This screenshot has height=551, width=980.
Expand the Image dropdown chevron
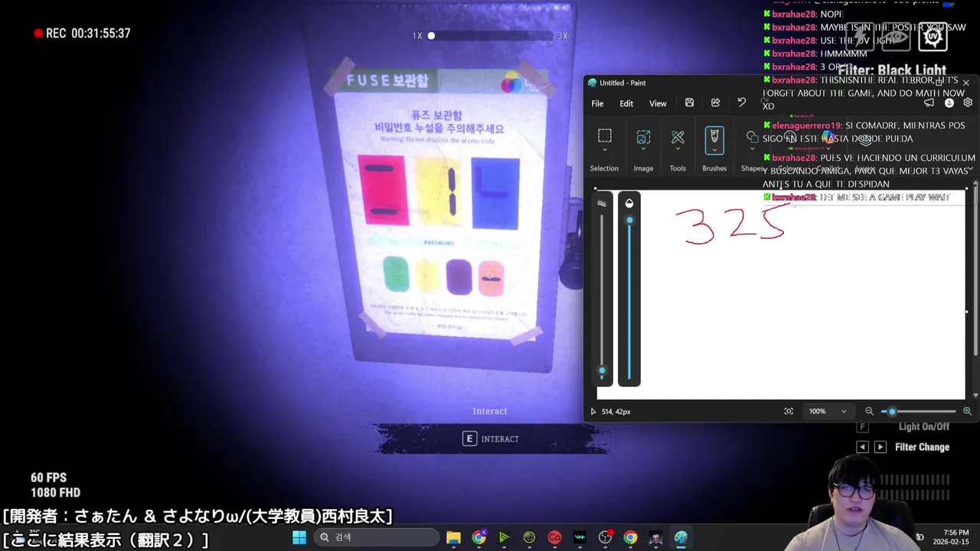[643, 150]
